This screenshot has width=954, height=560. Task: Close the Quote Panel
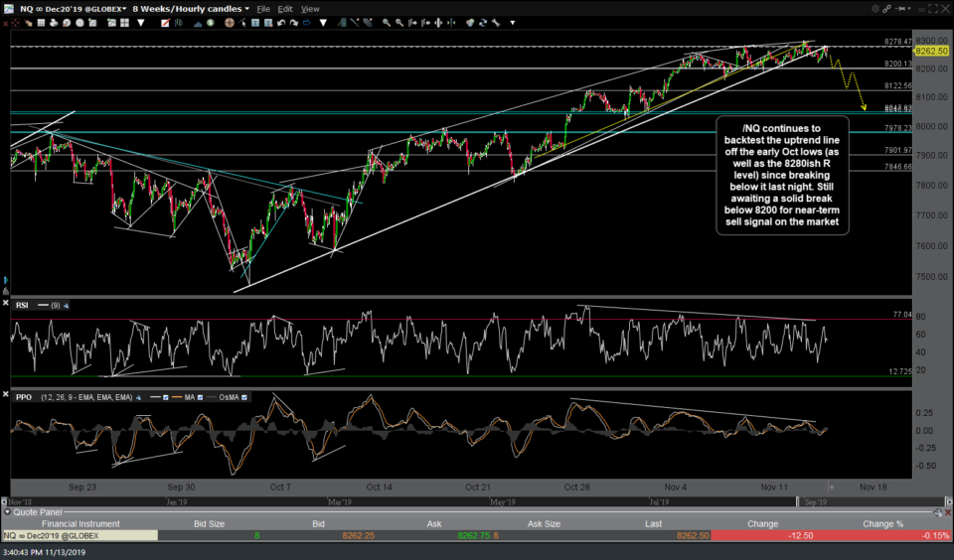pyautogui.click(x=947, y=512)
